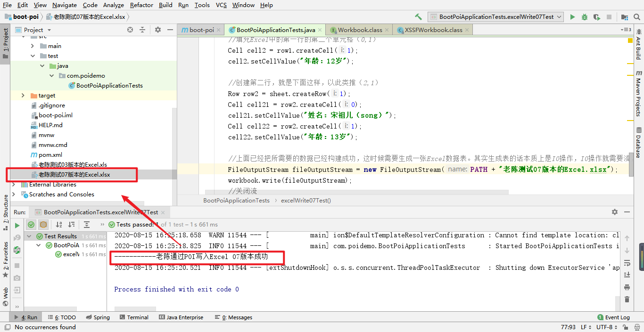
Task: Sort test results by duration
Action: pos(71,225)
